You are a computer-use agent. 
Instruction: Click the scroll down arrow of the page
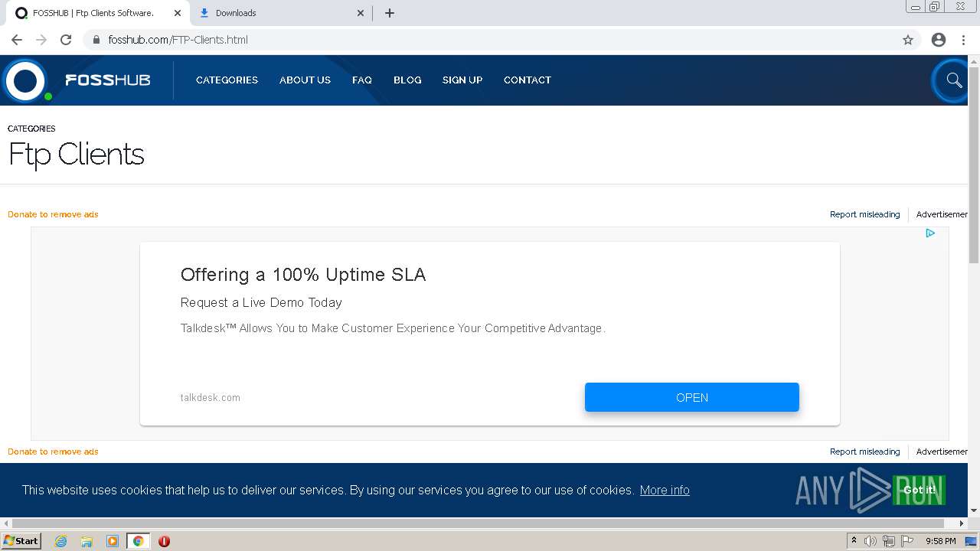pos(974,510)
